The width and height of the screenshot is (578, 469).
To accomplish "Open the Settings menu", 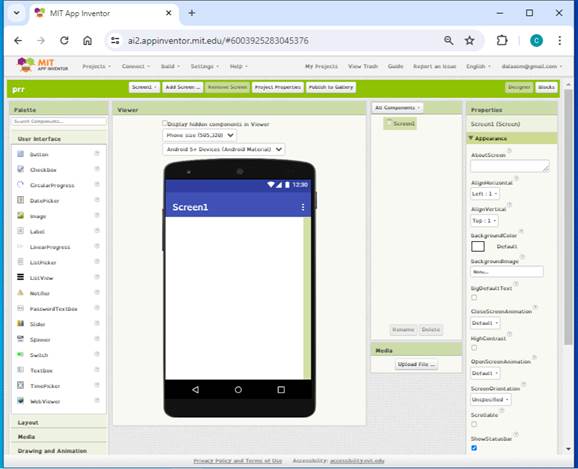I will 205,66.
